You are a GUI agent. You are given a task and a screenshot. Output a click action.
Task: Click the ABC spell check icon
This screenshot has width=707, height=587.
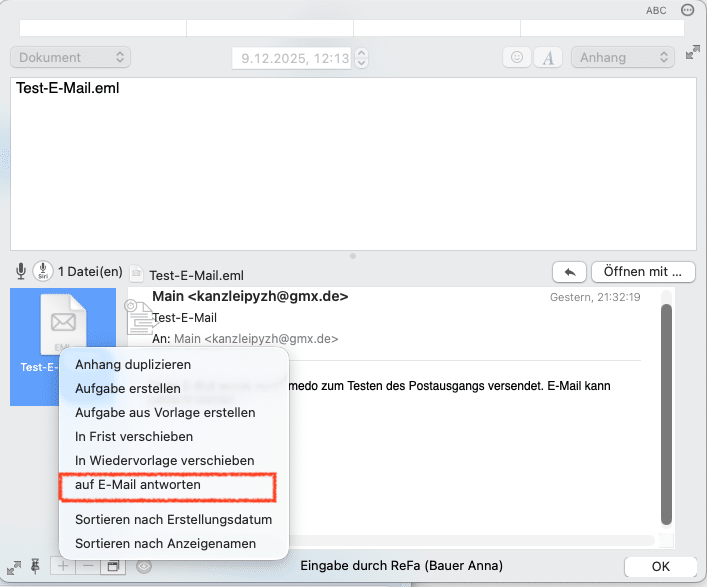pos(656,10)
